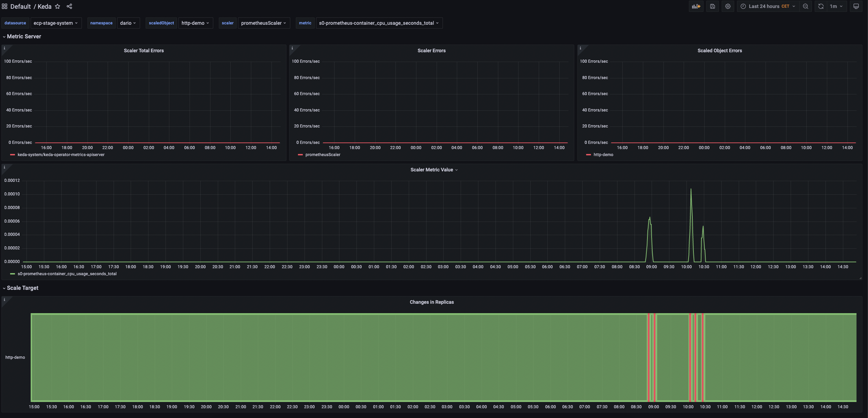Add a new panel to the dashboard
The height and width of the screenshot is (418, 868).
click(696, 6)
